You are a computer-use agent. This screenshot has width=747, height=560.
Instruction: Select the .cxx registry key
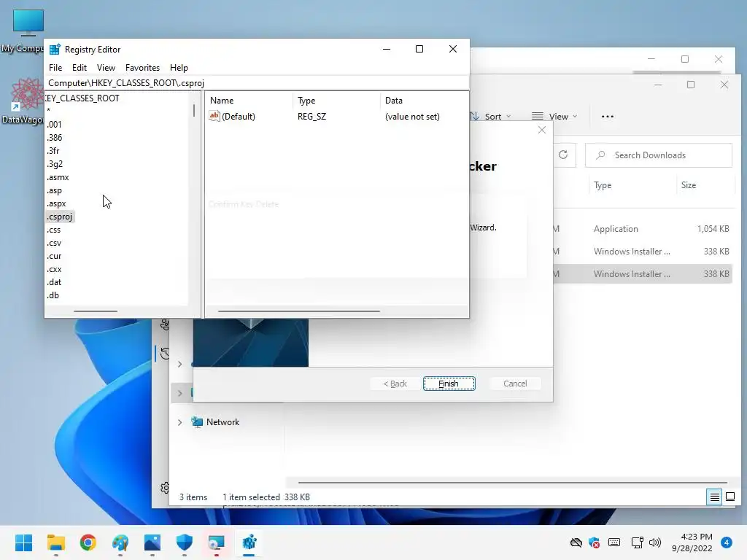54,269
